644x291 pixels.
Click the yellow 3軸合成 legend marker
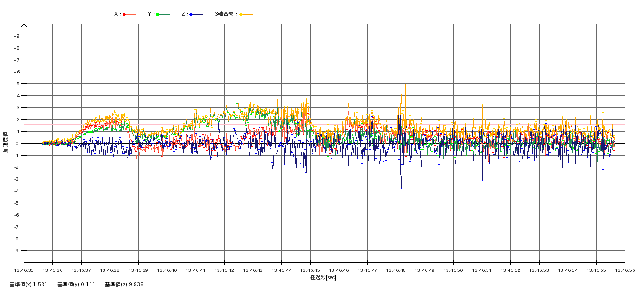click(241, 14)
